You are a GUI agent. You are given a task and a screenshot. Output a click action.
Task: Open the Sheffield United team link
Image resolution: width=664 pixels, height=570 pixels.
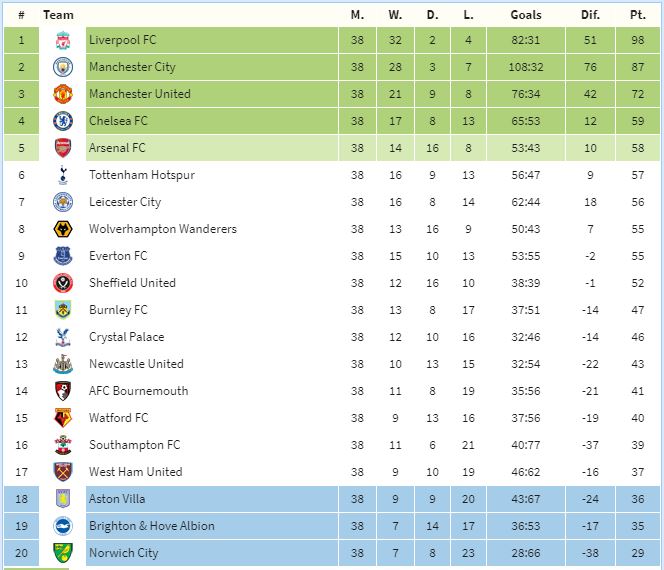(132, 283)
